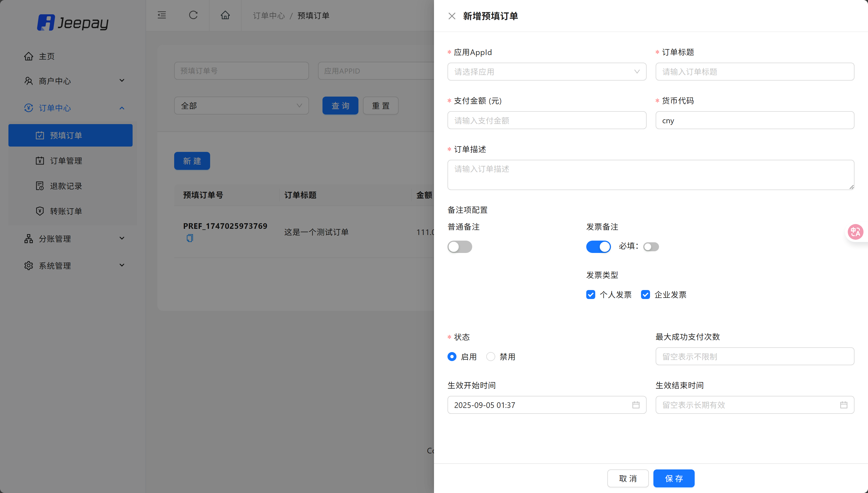
Task: Open the 应用AppId dropdown
Action: click(546, 72)
